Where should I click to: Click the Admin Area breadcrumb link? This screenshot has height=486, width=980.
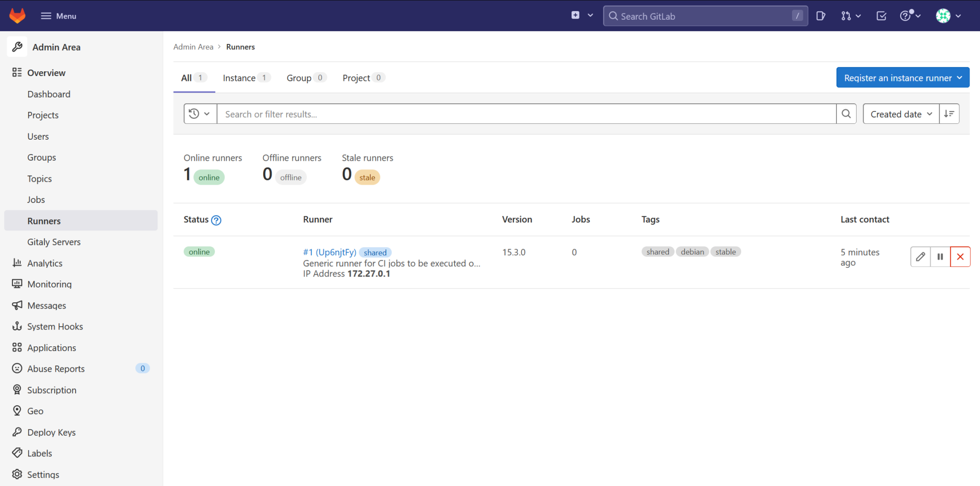pyautogui.click(x=193, y=46)
